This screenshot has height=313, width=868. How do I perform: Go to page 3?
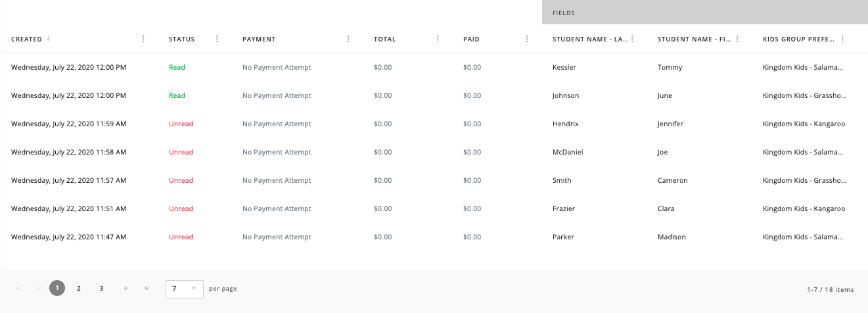click(x=101, y=289)
